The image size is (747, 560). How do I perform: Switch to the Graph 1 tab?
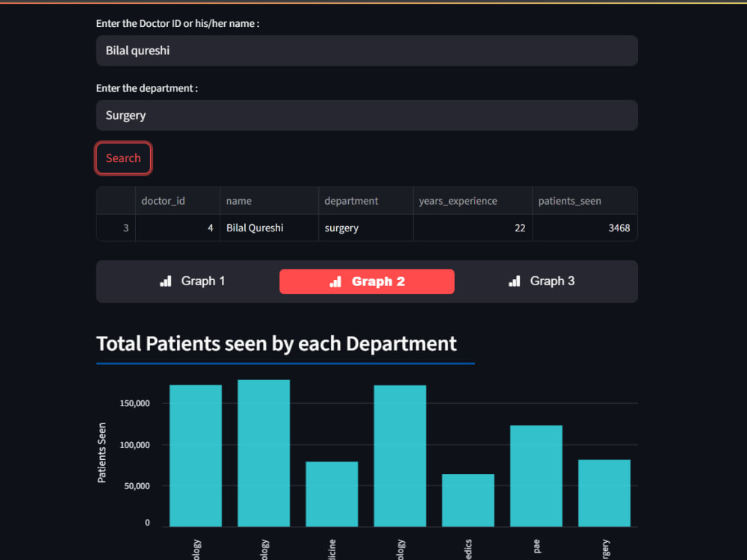(192, 281)
